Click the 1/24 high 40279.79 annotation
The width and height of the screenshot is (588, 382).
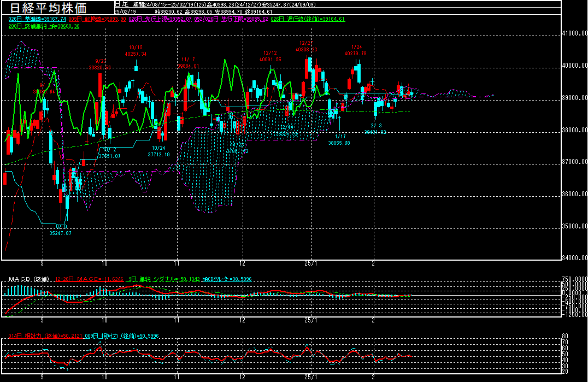coord(356,50)
